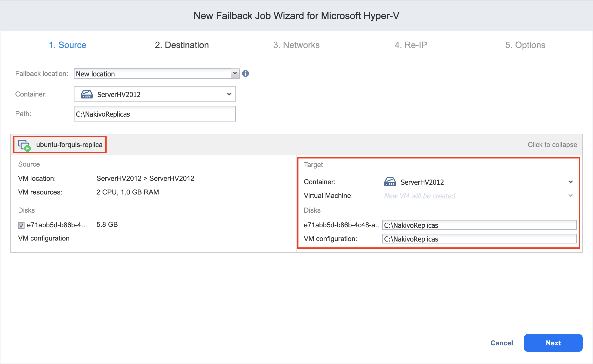Switch to the 4. Re-IP step
Screen dimensions: 593x364
coord(411,45)
